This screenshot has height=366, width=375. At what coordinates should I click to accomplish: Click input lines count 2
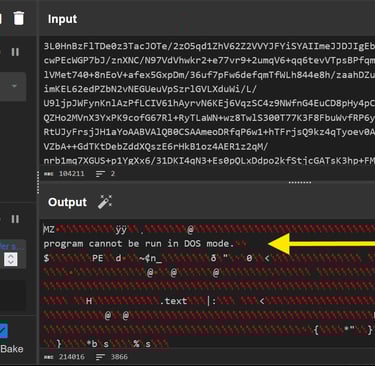pos(113,174)
